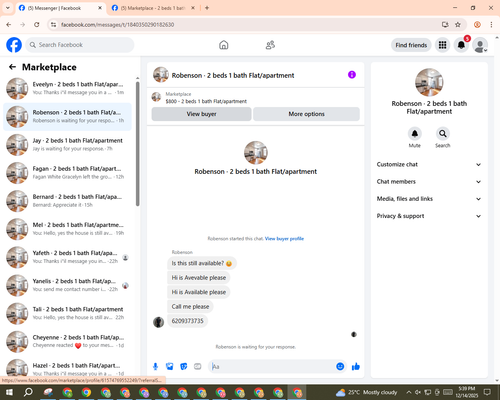500x400 pixels.
Task: Open the Tali conversation
Action: click(67, 313)
